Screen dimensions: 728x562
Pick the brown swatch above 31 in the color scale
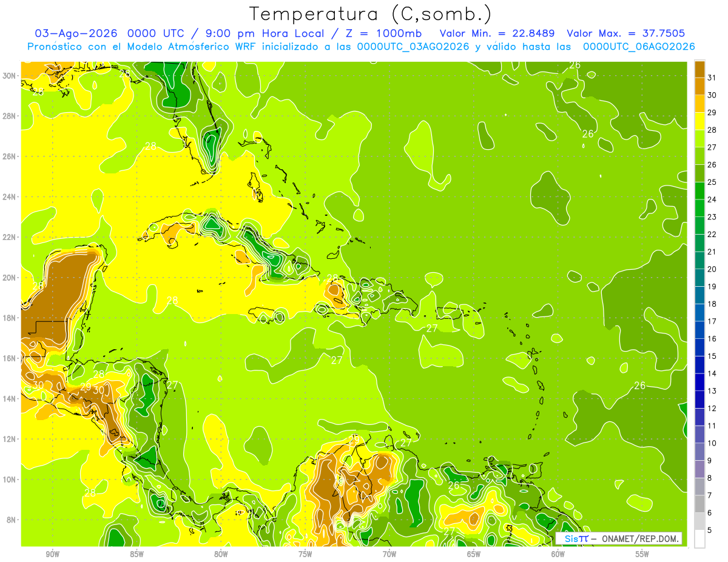tap(699, 69)
